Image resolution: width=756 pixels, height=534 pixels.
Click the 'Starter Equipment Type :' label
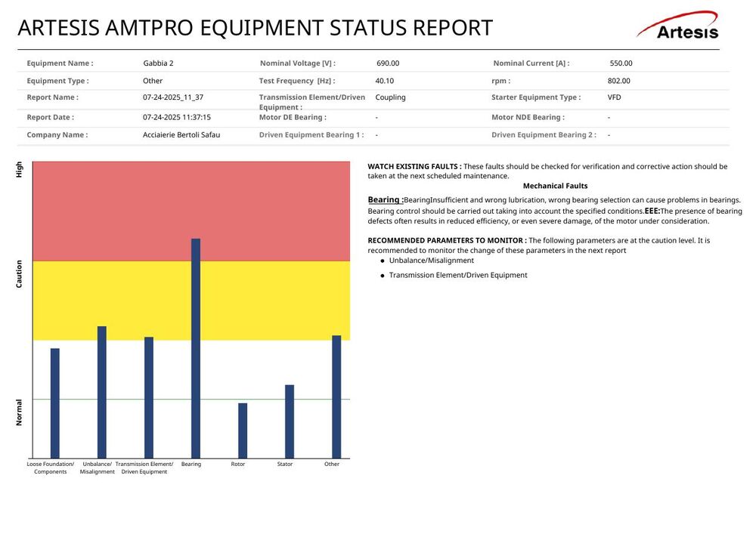click(x=536, y=97)
